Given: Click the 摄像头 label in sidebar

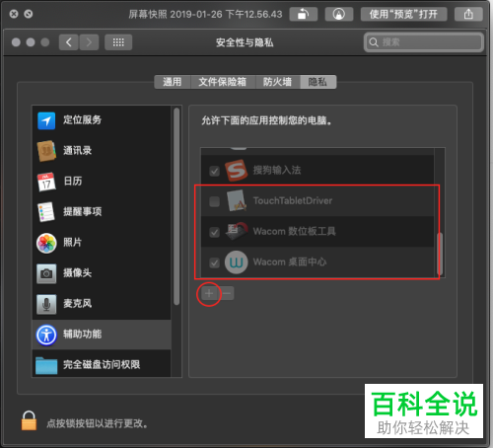Looking at the screenshot, I should pyautogui.click(x=78, y=272).
